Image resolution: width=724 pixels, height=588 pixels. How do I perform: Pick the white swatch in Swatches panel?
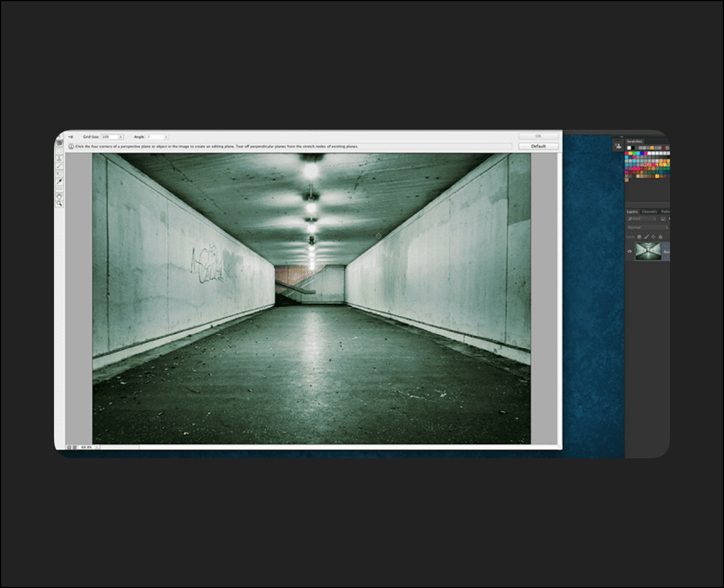pyautogui.click(x=629, y=148)
